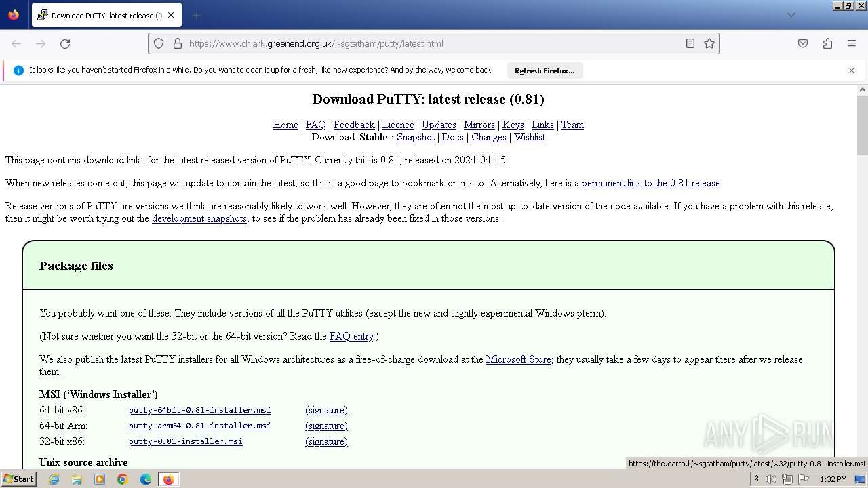
Task: Launch Internet Explorer from taskbar
Action: (54, 479)
